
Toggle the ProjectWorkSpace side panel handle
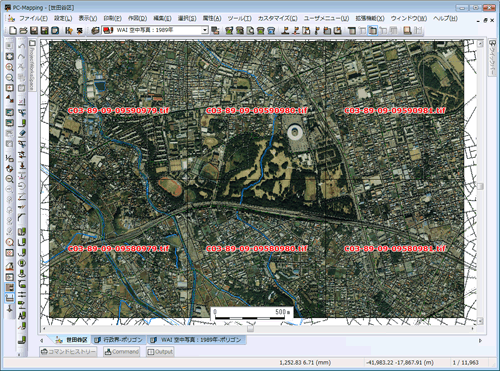[x=32, y=65]
